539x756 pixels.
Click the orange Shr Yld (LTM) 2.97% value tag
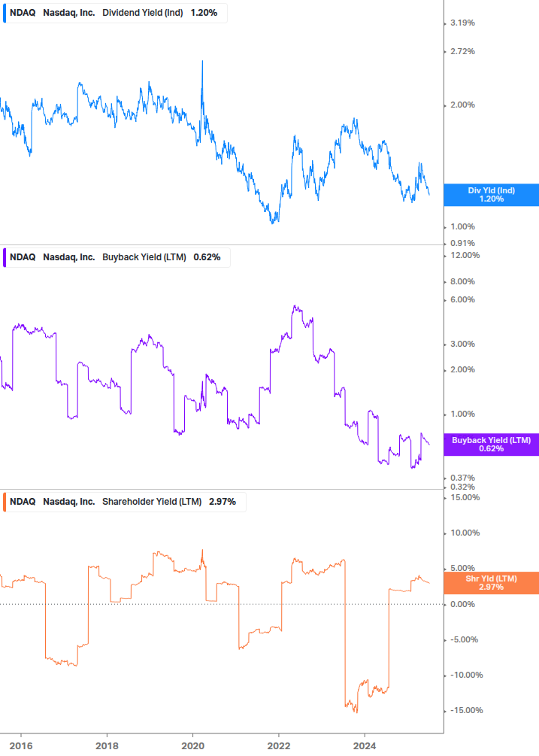coord(492,583)
